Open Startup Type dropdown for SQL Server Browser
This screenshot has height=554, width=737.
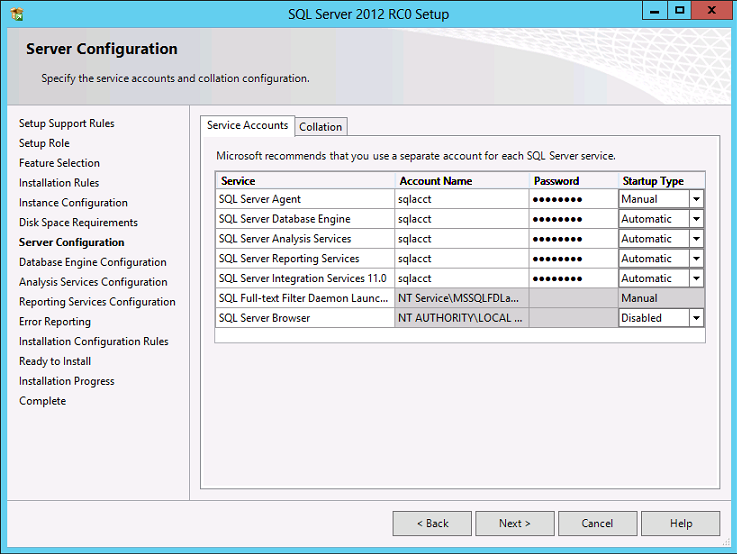[696, 318]
